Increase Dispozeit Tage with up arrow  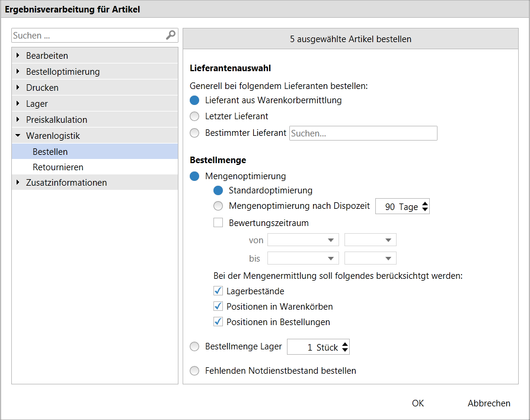point(425,203)
